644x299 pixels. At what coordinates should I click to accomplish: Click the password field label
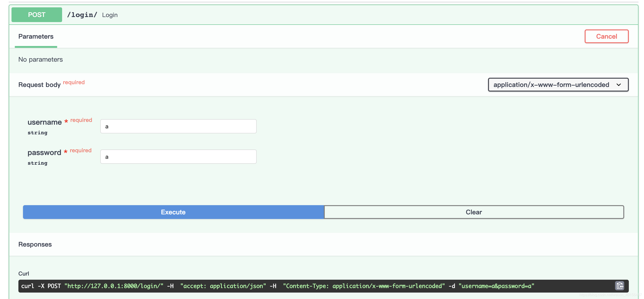coord(44,152)
